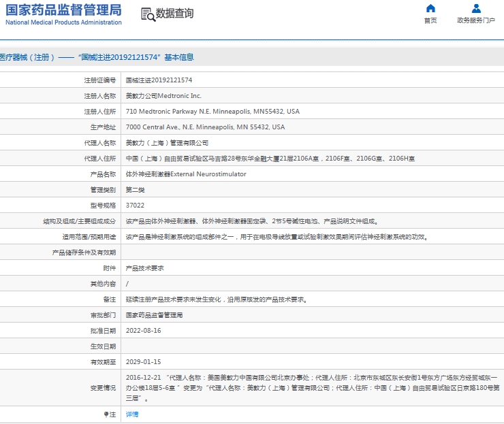Click the 附件 row label

coord(109,268)
